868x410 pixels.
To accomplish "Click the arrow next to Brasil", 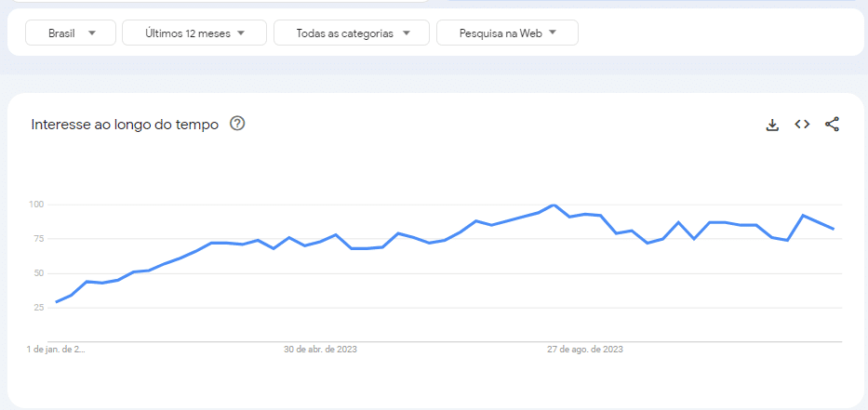I will point(92,33).
